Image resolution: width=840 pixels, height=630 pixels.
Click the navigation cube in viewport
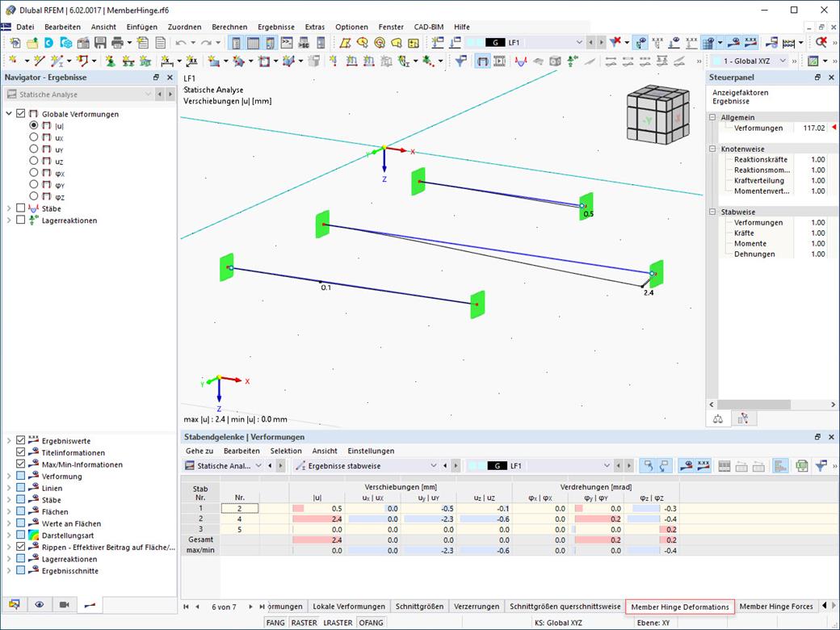click(x=657, y=115)
